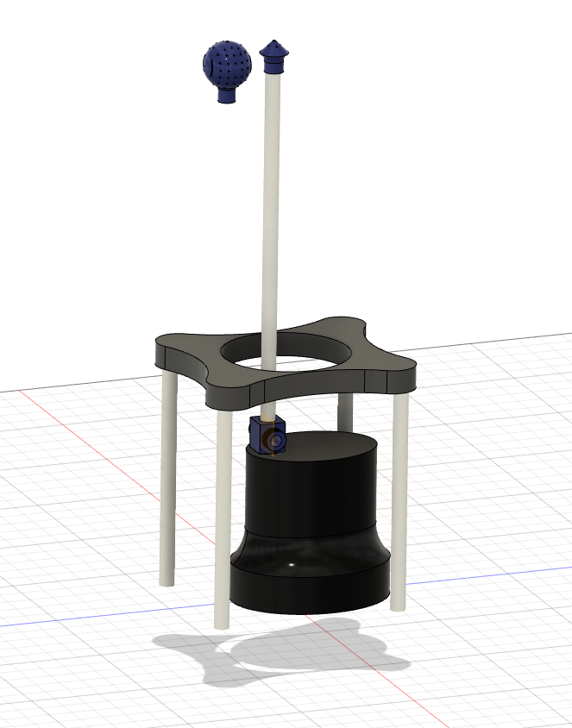The width and height of the screenshot is (572, 728).
Task: Select the small blue connector block
Action: (x=267, y=435)
